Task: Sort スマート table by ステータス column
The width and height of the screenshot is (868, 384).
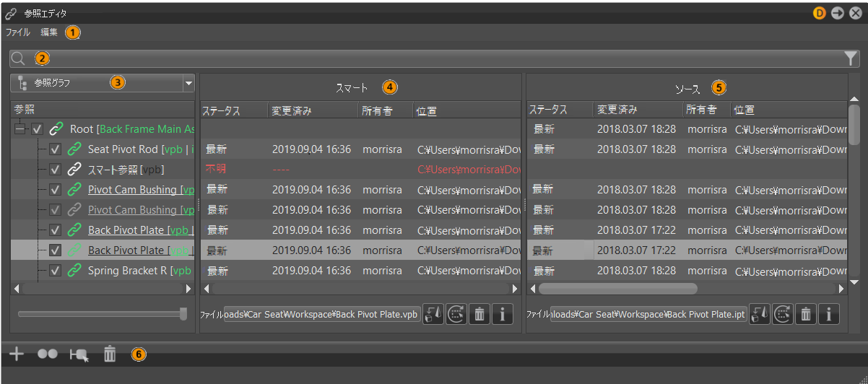Action: click(x=234, y=110)
